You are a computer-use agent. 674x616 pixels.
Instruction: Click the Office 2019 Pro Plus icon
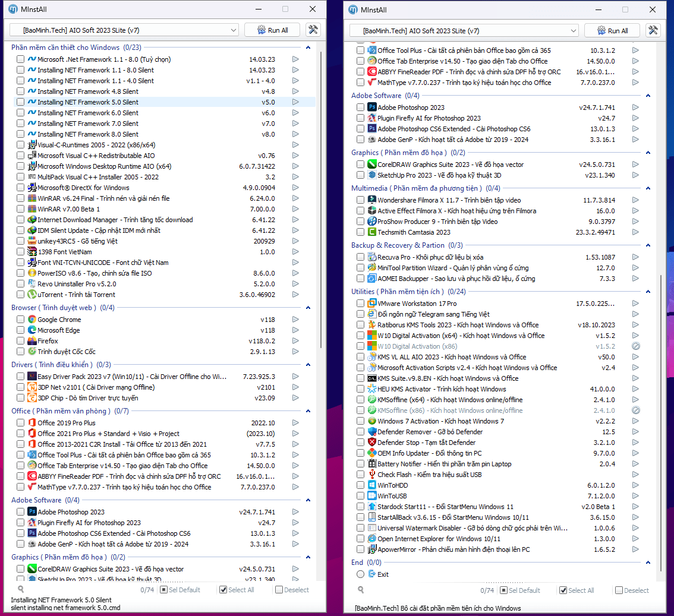pyautogui.click(x=32, y=423)
